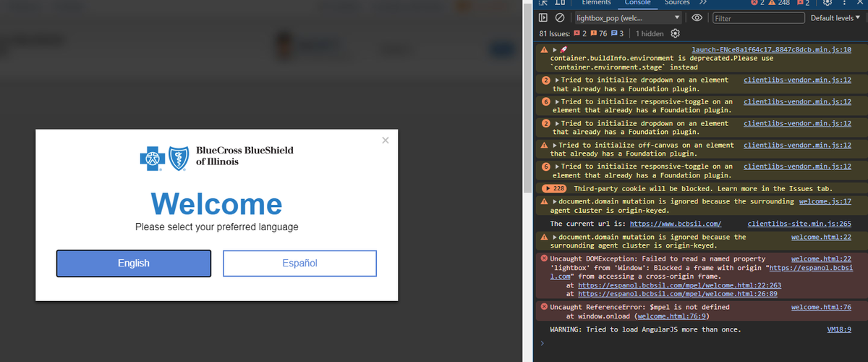Open stack trace link welcome.html:22:263
Image resolution: width=868 pixels, height=362 pixels.
coord(679,285)
